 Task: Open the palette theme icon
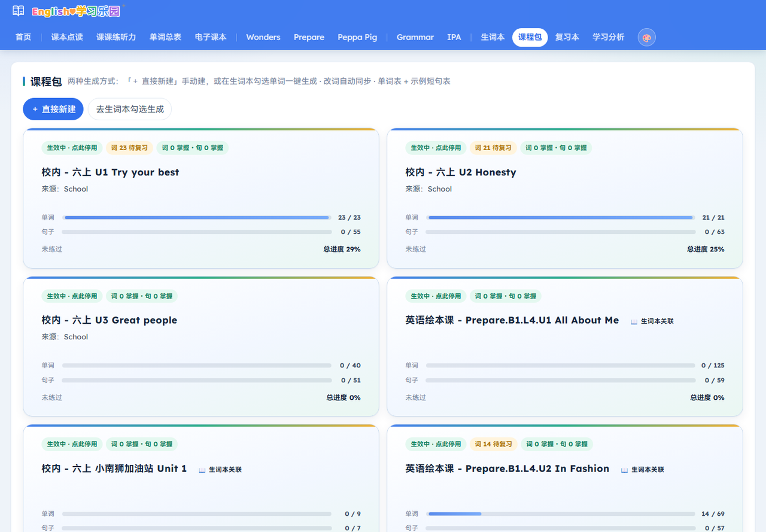tap(647, 37)
